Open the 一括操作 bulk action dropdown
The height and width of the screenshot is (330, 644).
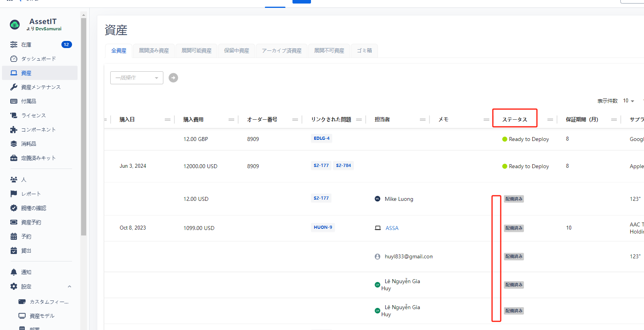click(x=137, y=78)
